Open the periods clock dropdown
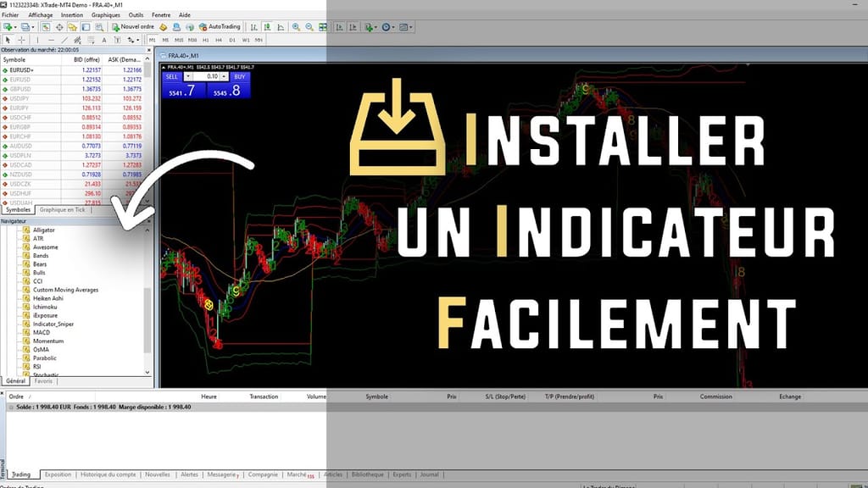The height and width of the screenshot is (488, 868). [388, 26]
